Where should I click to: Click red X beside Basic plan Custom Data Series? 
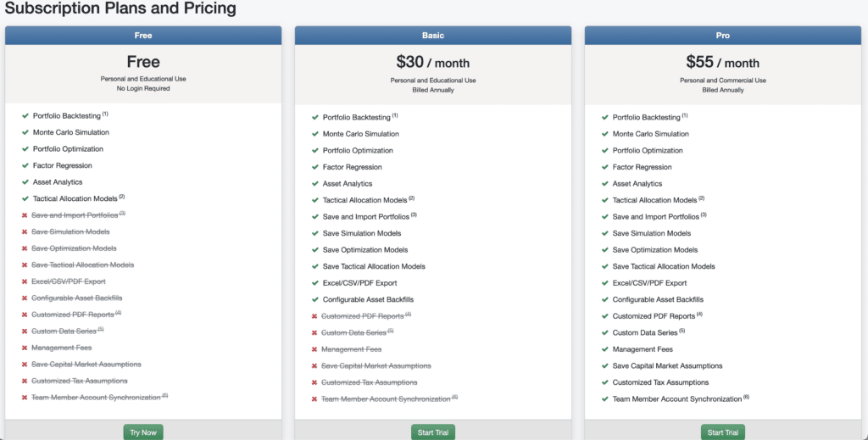pos(314,332)
